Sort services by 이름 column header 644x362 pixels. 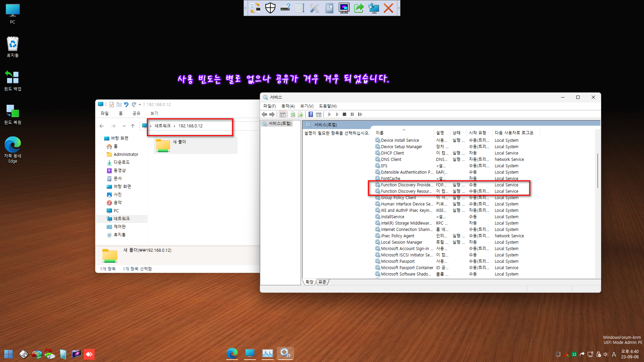pyautogui.click(x=404, y=133)
